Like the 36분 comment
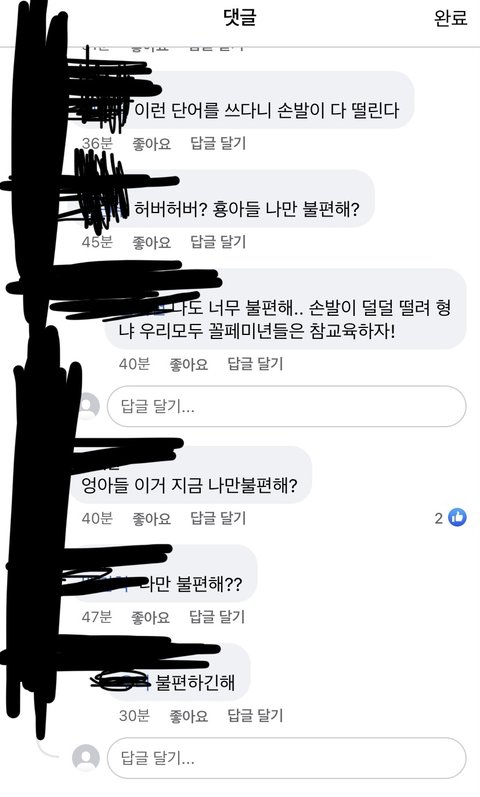The height and width of the screenshot is (797, 480). (x=152, y=144)
